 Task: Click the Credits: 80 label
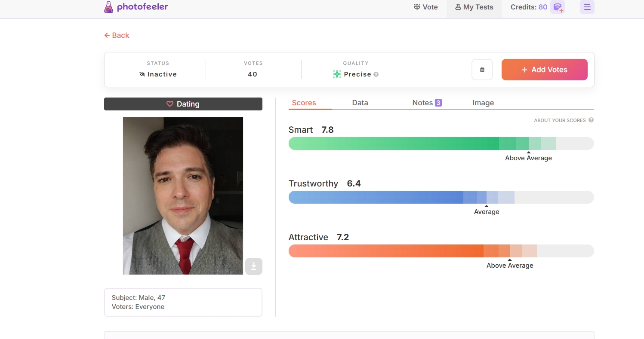(529, 7)
